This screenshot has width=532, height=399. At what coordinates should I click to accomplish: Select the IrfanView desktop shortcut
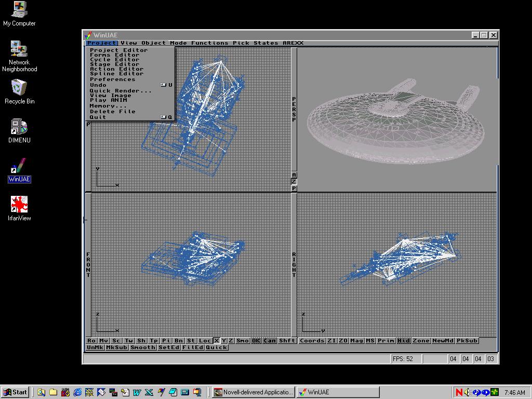tap(19, 209)
